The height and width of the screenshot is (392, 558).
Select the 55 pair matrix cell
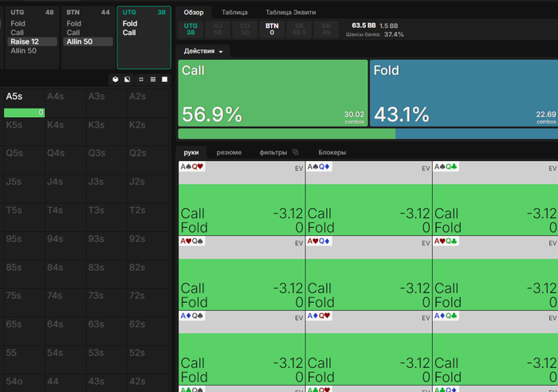[24, 359]
